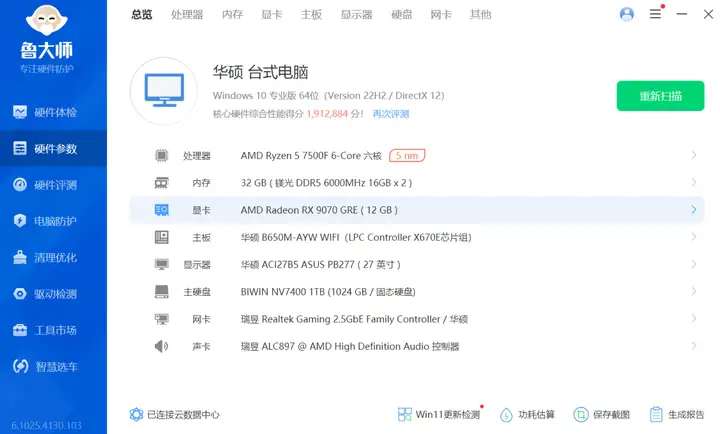Switch to the 主板 tab
The width and height of the screenshot is (720, 434).
(311, 14)
